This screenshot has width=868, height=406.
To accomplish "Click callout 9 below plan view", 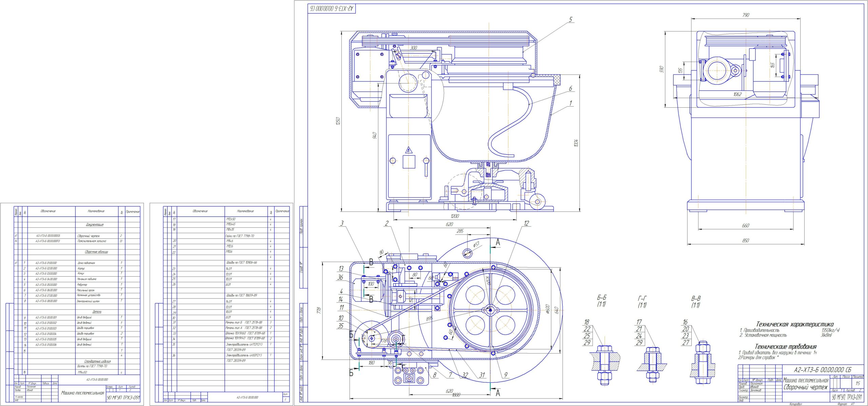I will pyautogui.click(x=506, y=375).
